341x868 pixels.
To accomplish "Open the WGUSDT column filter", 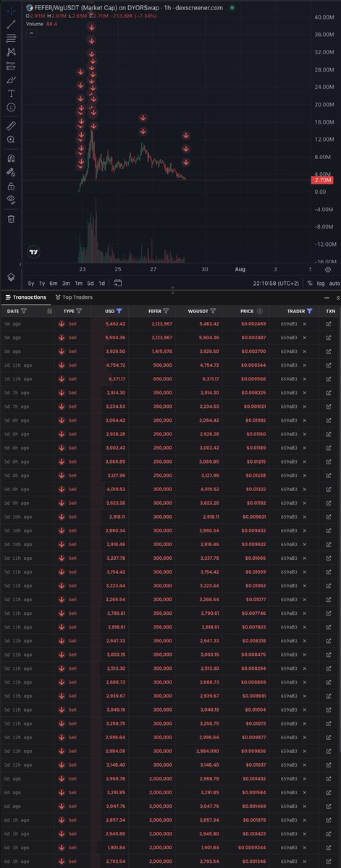I will (211, 311).
